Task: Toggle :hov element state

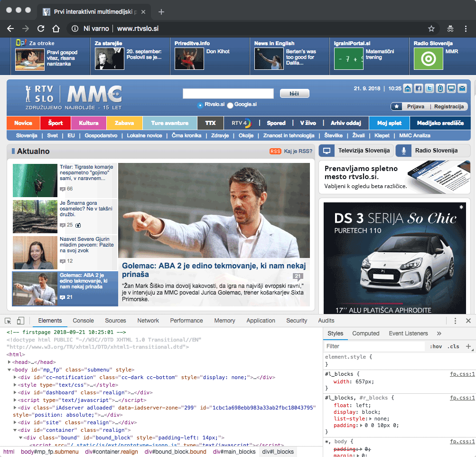Action: (436, 346)
